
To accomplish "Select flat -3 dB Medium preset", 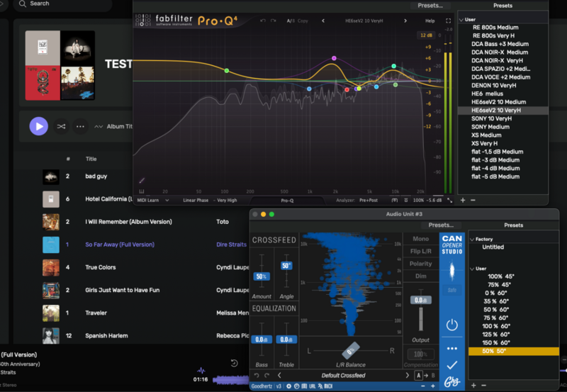I will click(x=495, y=160).
